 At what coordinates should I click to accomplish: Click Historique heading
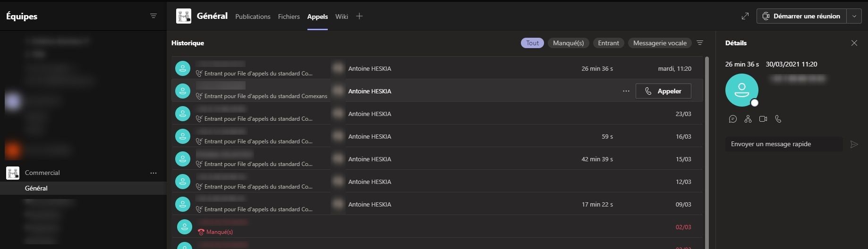point(187,43)
